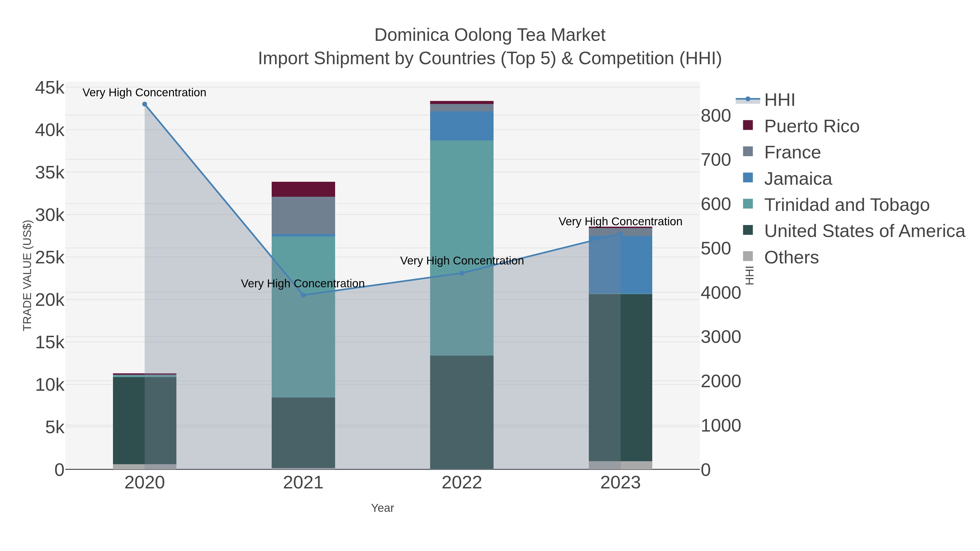This screenshot has height=551, width=980.
Task: Click the 2021 Puerto Rico bar segment
Action: (303, 189)
